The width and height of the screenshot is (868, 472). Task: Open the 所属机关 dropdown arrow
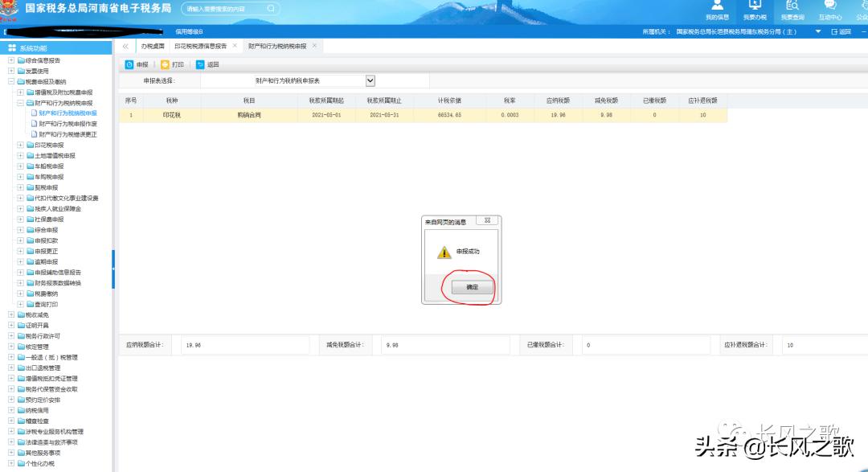coord(818,31)
